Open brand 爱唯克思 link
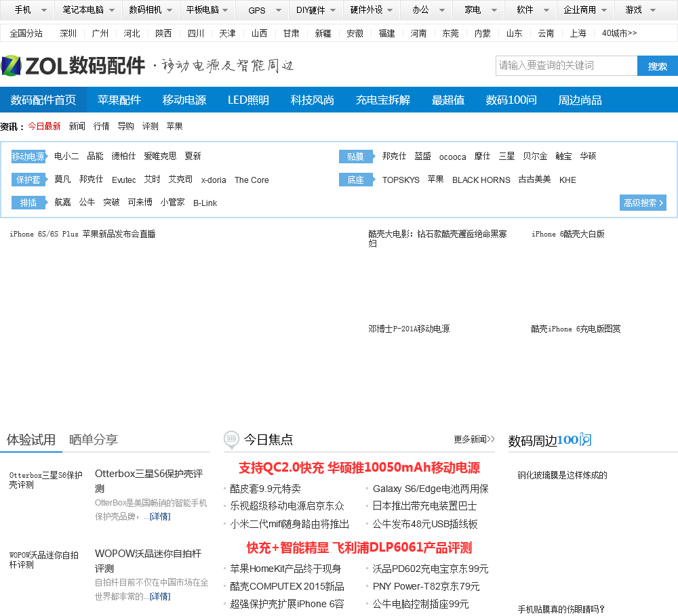The width and height of the screenshot is (678, 616). tap(160, 156)
